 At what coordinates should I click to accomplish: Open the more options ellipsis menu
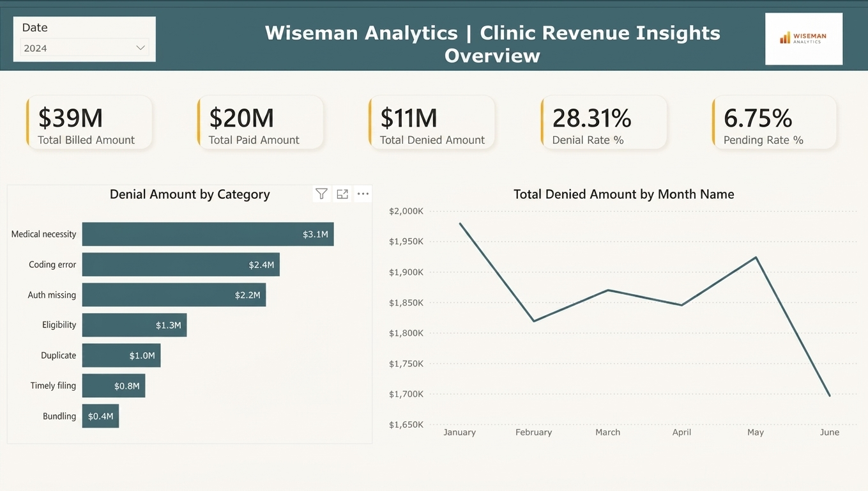pyautogui.click(x=363, y=194)
